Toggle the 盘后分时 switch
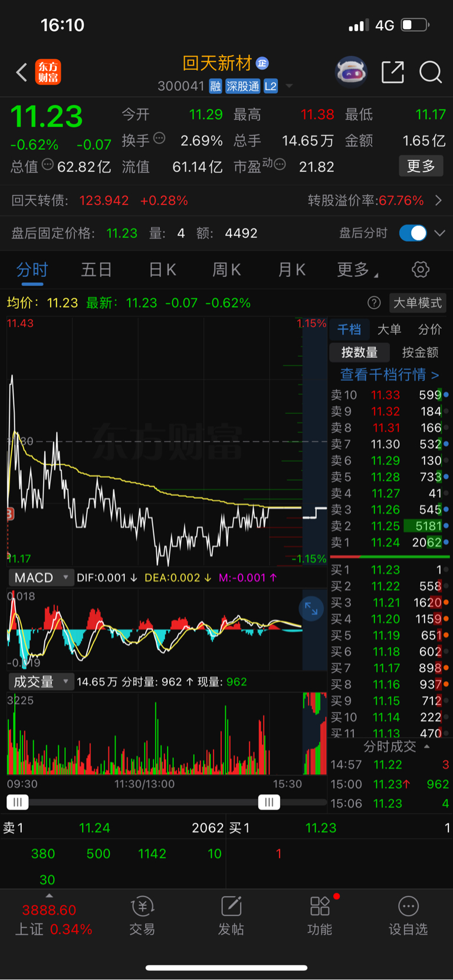This screenshot has height=980, width=453. 413,233
